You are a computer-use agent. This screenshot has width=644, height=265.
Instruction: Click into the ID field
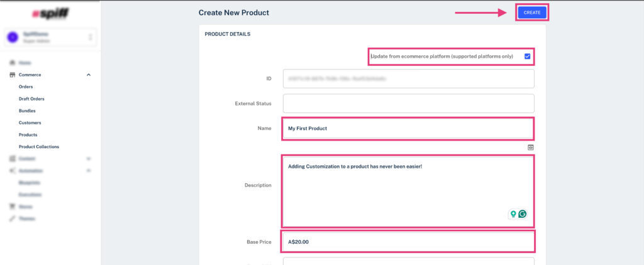(408, 78)
